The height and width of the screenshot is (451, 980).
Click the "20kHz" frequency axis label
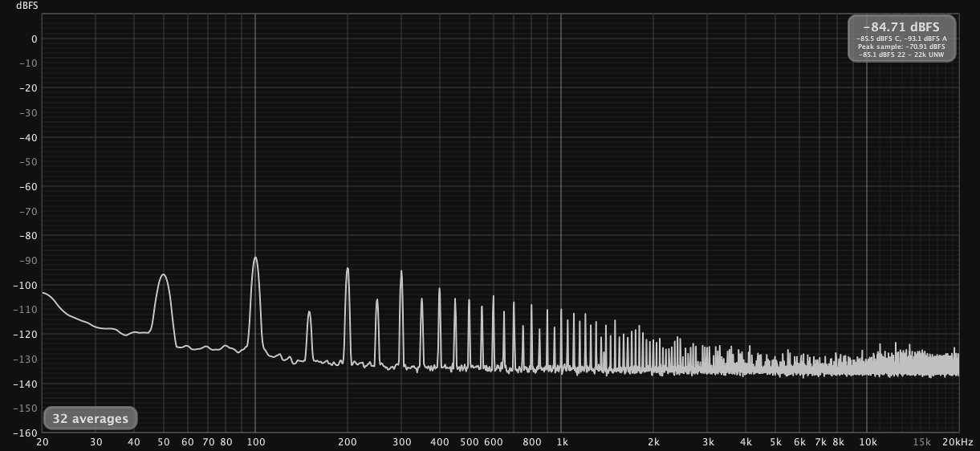[x=958, y=442]
